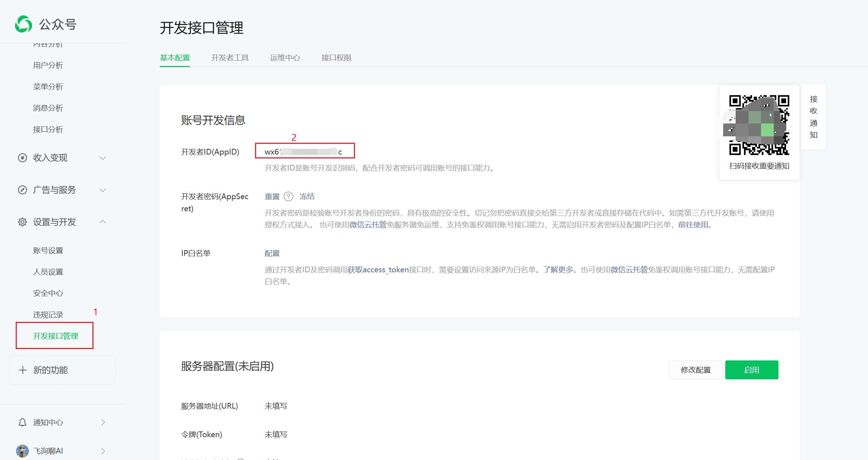Click the 广告与服务 compass icon
Viewport: 868px width, 460px height.
22,190
